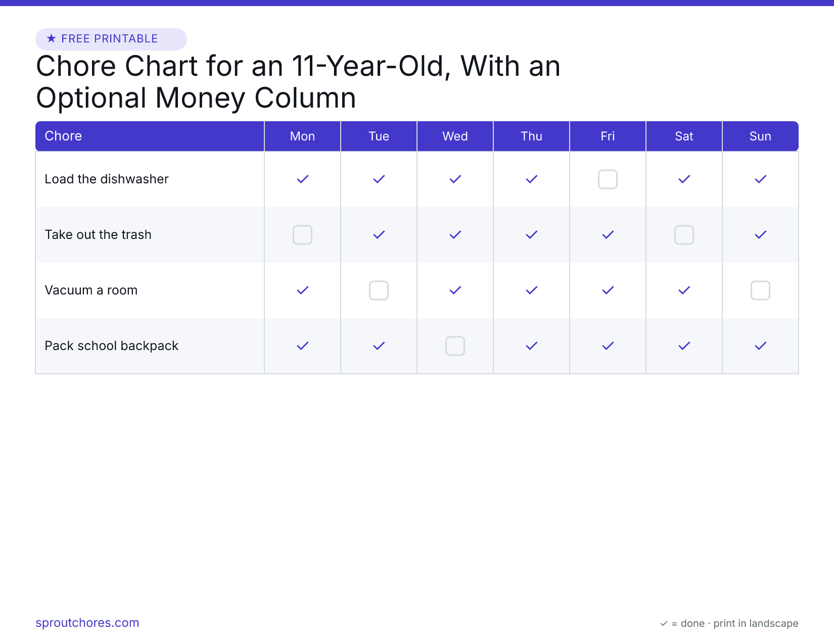Click the Vacuum a room chore label

coord(91,290)
